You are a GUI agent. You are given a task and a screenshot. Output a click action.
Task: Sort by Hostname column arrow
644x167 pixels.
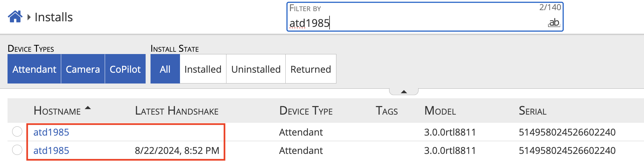click(88, 108)
